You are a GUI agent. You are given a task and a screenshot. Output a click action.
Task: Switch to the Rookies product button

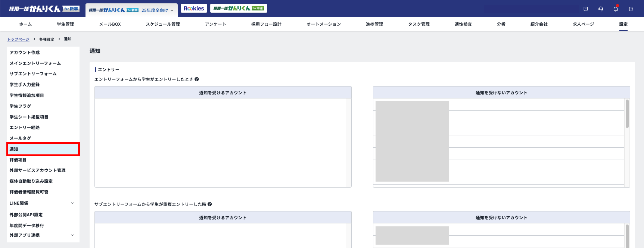194,8
